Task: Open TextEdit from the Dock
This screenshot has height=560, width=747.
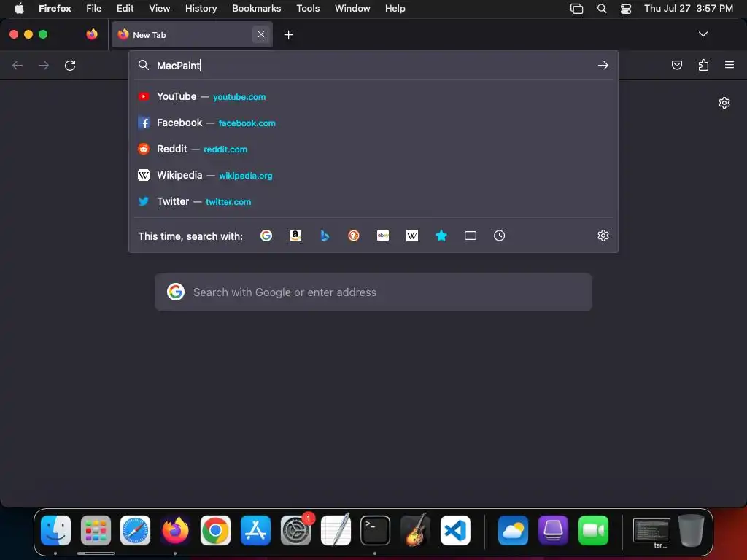Action: point(336,530)
